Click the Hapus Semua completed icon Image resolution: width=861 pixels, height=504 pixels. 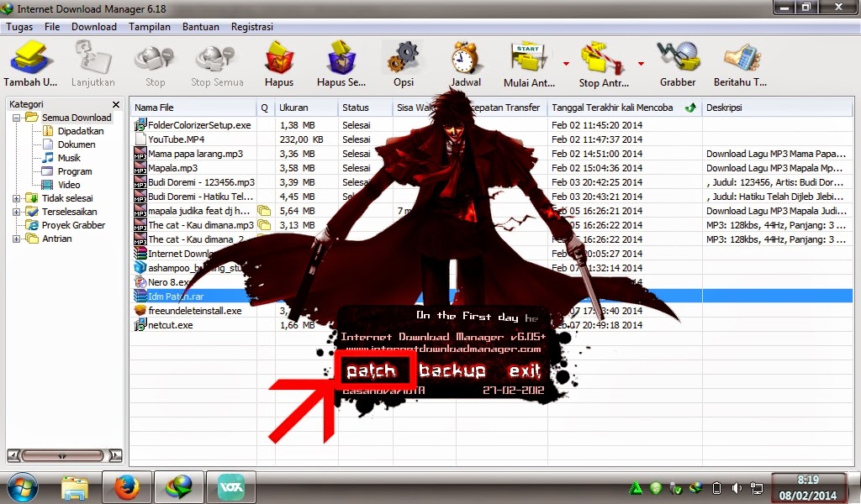[341, 57]
